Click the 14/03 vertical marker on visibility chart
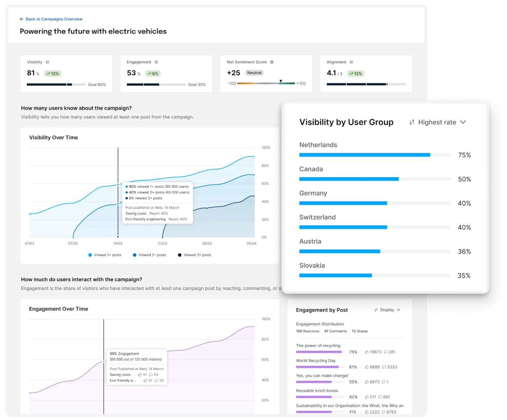This screenshot has height=420, width=507. click(x=118, y=192)
